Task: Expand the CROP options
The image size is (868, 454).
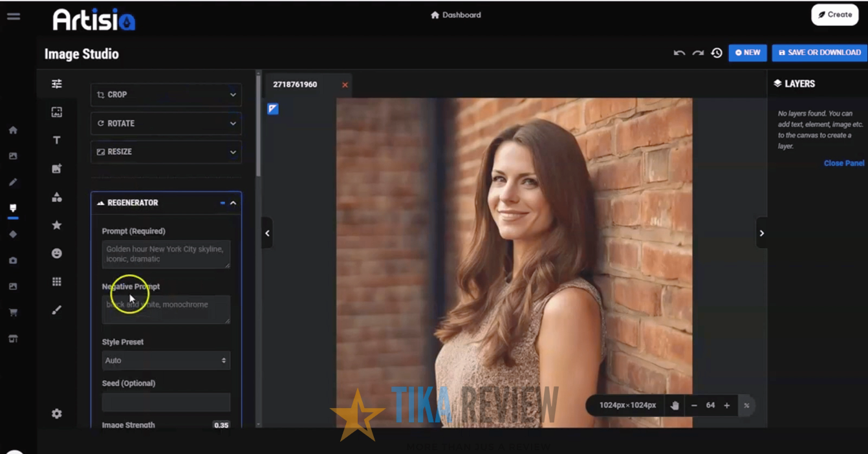Action: tap(166, 94)
